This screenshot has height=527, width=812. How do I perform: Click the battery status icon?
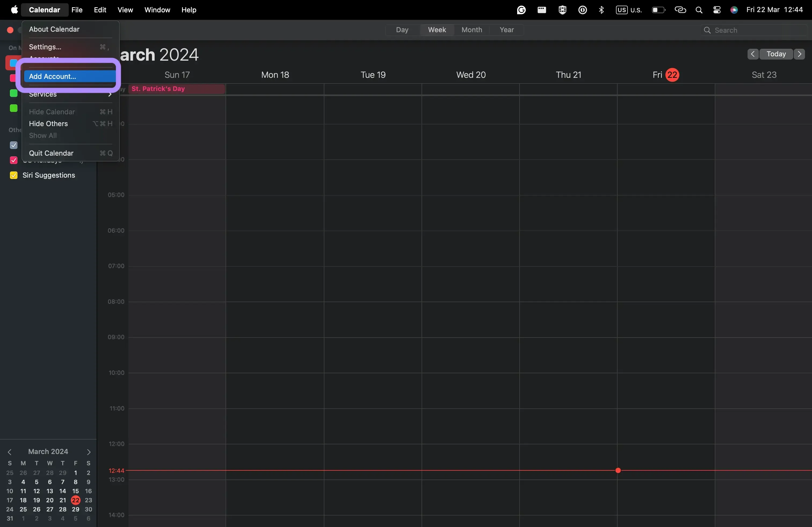(x=658, y=10)
